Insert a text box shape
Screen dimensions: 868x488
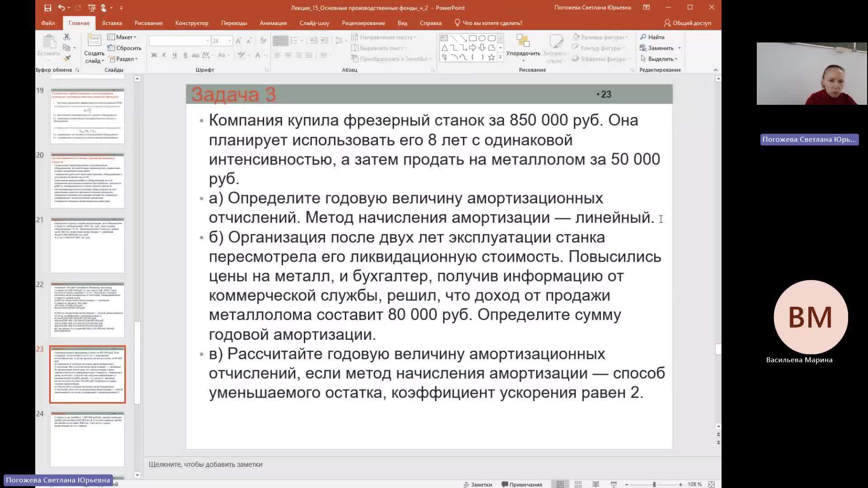pyautogui.click(x=444, y=38)
